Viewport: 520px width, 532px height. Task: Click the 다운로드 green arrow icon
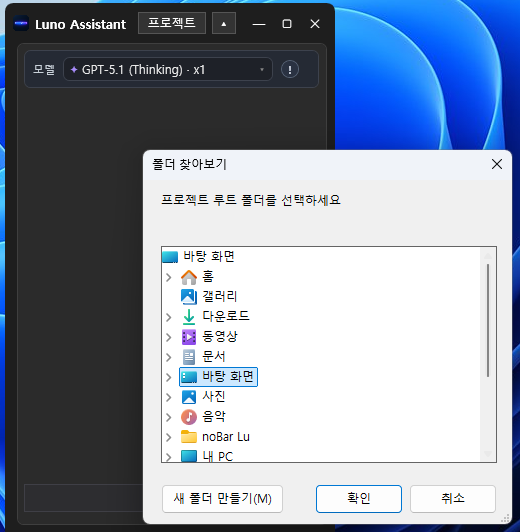point(189,317)
